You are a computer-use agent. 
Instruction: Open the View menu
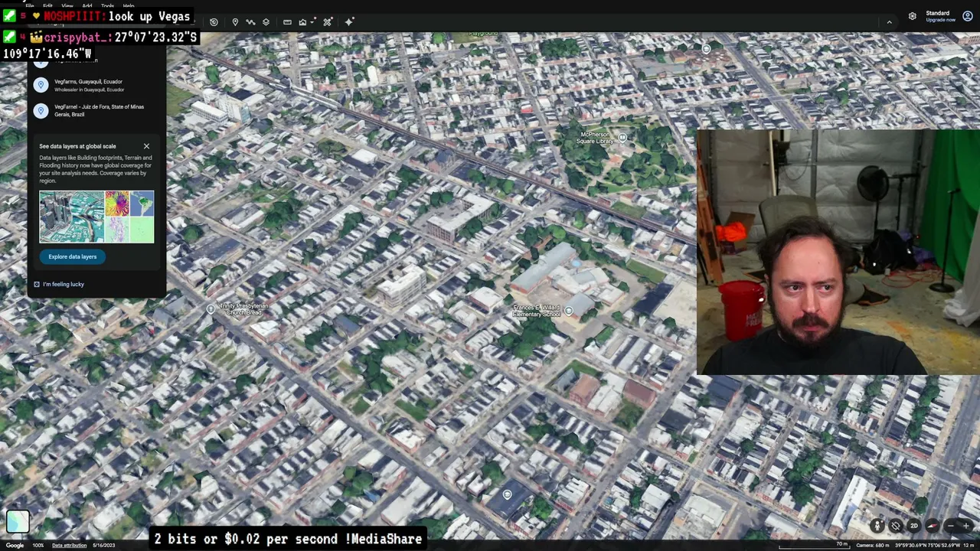point(67,6)
